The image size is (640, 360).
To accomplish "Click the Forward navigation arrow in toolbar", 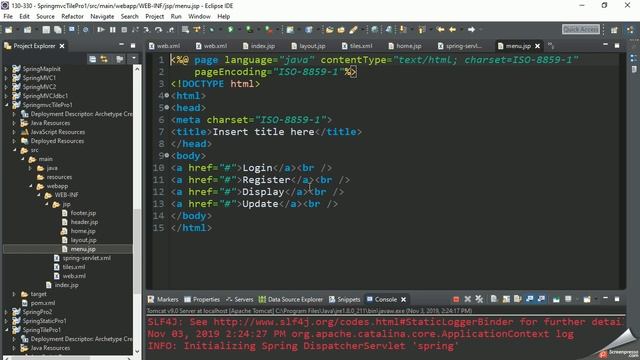I will (471, 30).
